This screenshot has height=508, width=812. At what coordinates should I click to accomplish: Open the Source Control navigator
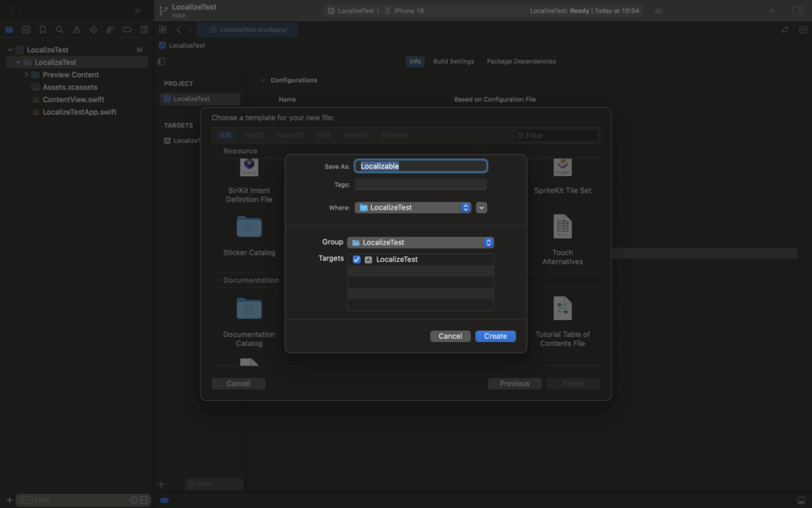pyautogui.click(x=26, y=29)
